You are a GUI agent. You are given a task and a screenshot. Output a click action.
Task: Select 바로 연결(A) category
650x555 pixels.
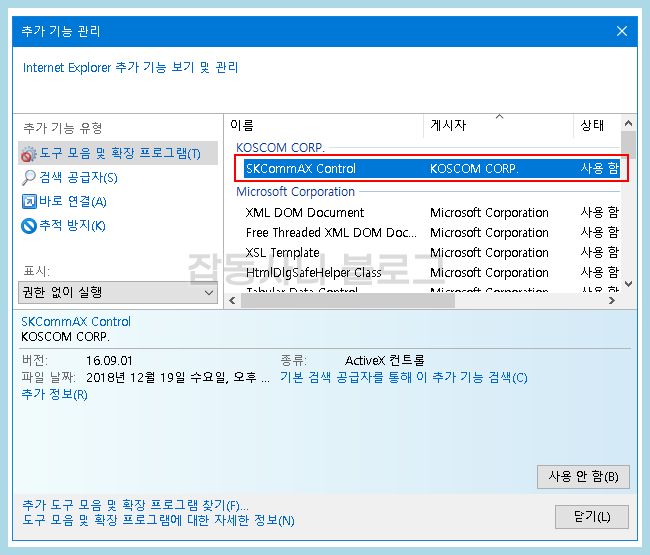click(x=73, y=202)
